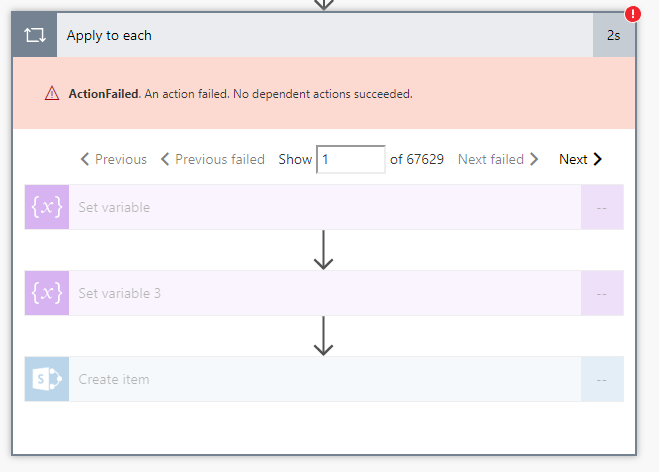The image size is (659, 472).
Task: Click the Set variable 3 icon
Action: coord(47,293)
